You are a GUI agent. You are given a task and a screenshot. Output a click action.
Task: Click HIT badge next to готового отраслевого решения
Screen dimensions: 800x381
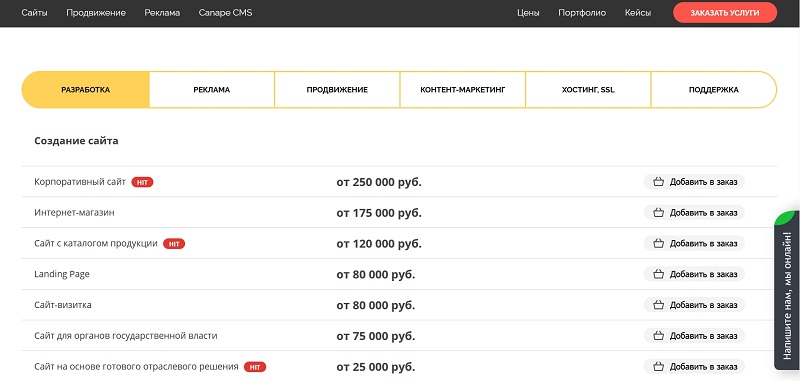coord(255,367)
